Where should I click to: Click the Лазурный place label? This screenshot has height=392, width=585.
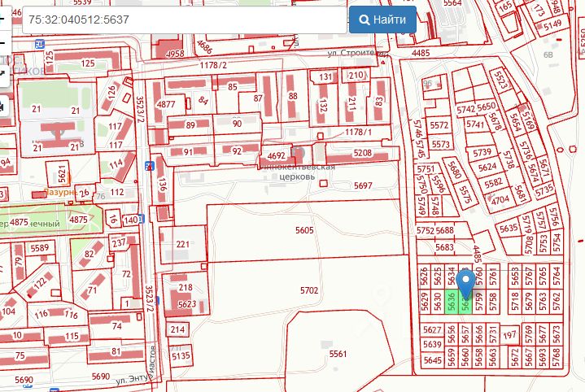(60, 193)
